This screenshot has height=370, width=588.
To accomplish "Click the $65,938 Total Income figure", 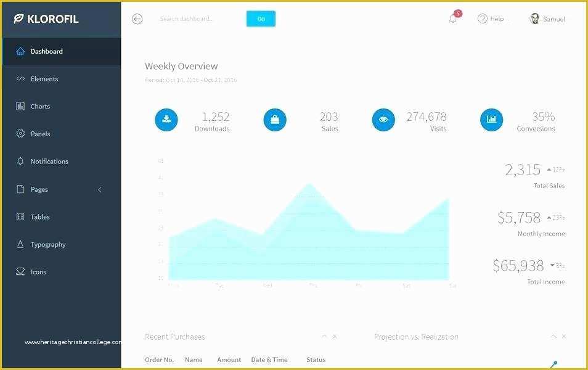I will [518, 266].
